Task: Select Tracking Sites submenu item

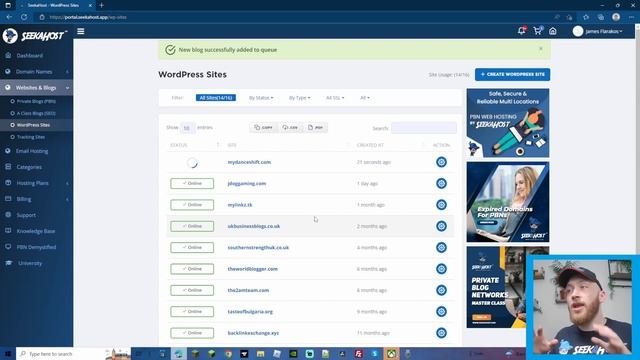Action: click(x=31, y=137)
